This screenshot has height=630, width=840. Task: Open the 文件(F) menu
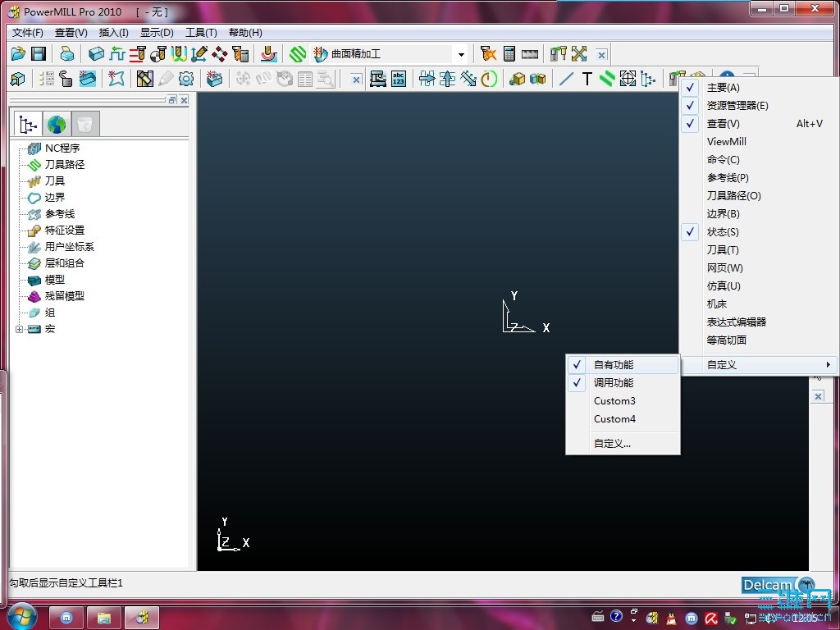[x=27, y=33]
